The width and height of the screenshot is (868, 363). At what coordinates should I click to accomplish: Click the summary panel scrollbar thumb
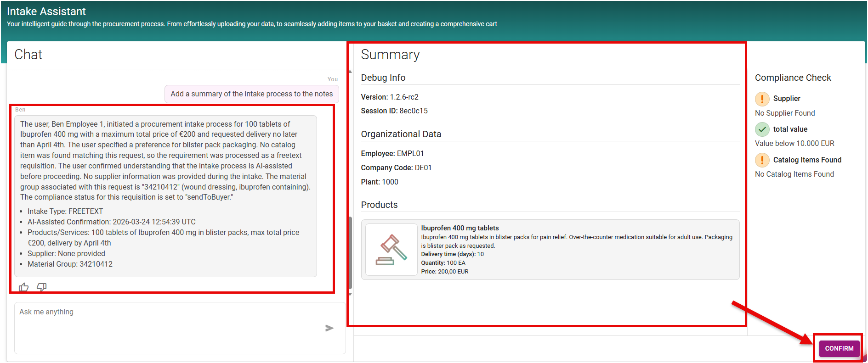point(351,252)
